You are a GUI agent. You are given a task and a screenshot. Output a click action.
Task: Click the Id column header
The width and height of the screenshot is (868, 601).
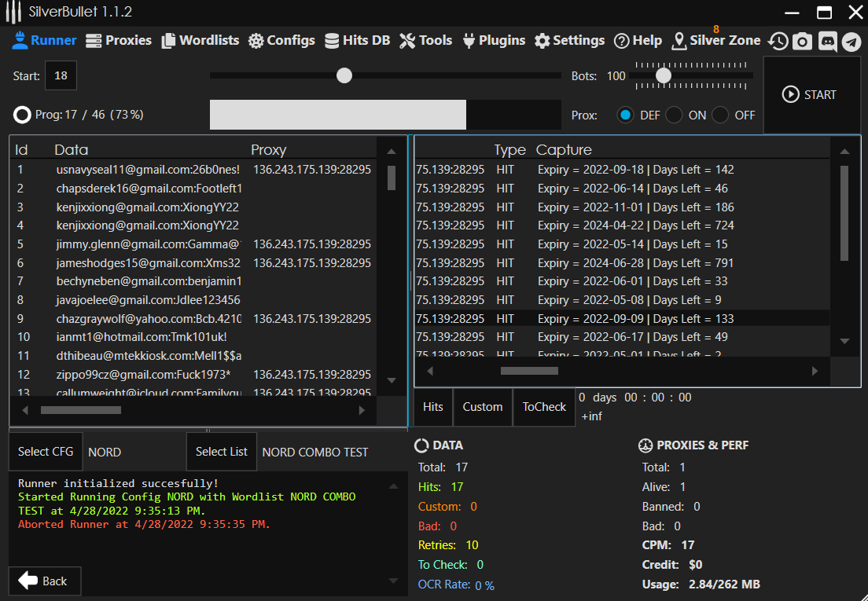[x=21, y=150]
